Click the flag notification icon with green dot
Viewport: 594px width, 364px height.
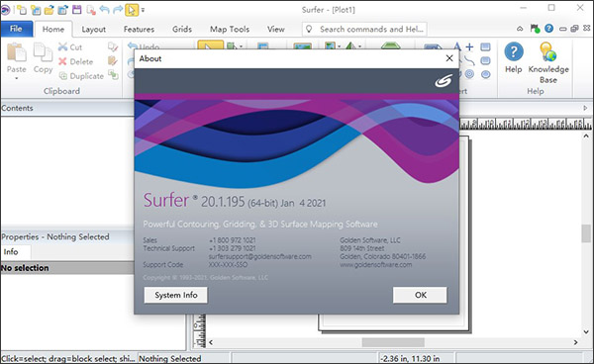point(535,29)
